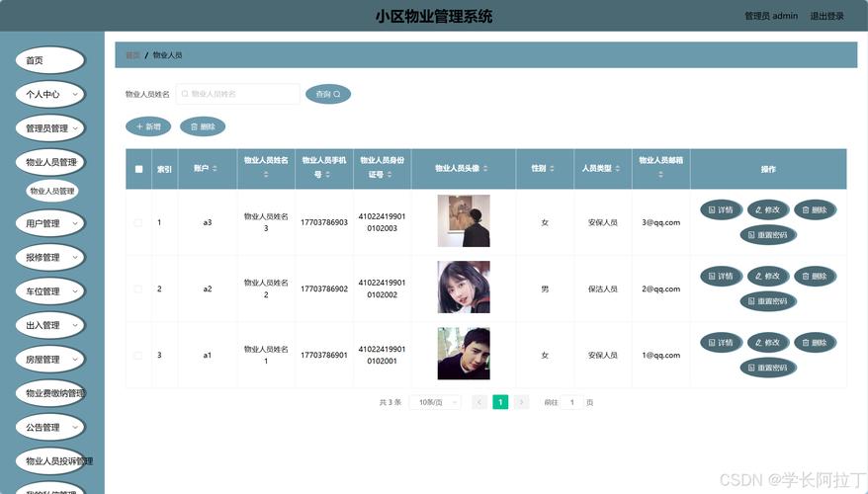
Task: Open the avatar photo for account a3
Action: pyautogui.click(x=464, y=220)
